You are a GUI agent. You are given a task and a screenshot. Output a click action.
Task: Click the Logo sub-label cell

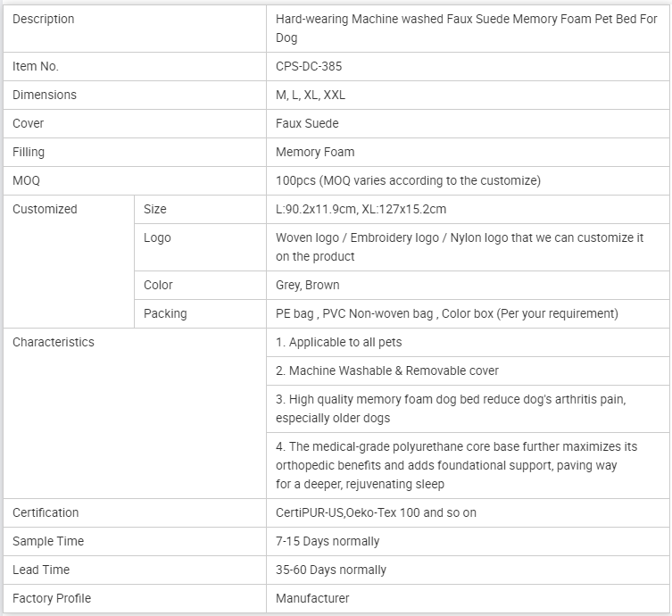[157, 237]
